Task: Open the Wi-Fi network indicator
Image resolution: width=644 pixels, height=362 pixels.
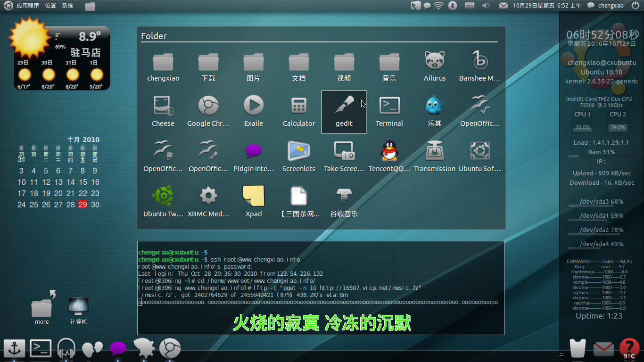Action: (x=439, y=6)
